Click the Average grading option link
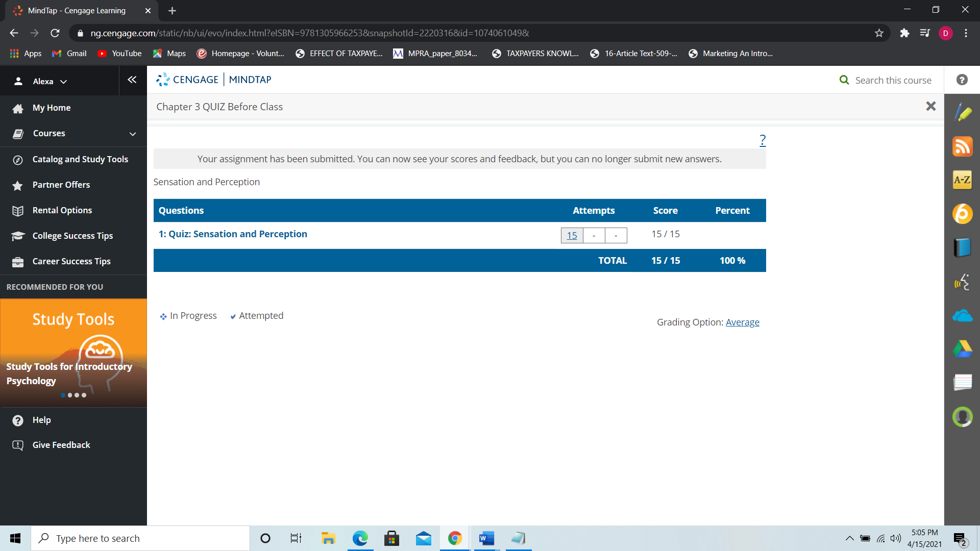The height and width of the screenshot is (551, 980). 742,322
